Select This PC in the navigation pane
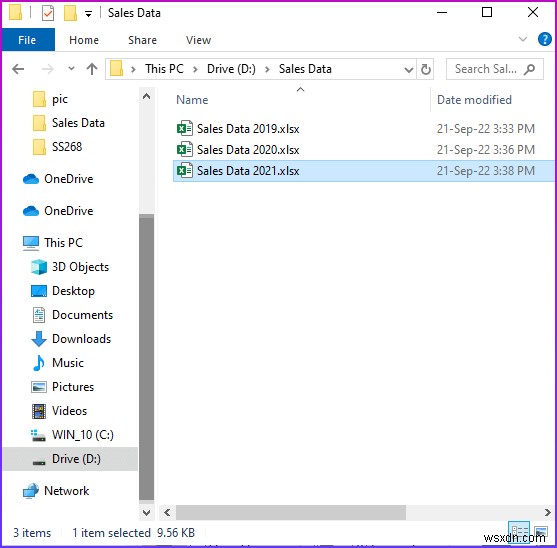Screen dimensions: 557x548 (64, 243)
